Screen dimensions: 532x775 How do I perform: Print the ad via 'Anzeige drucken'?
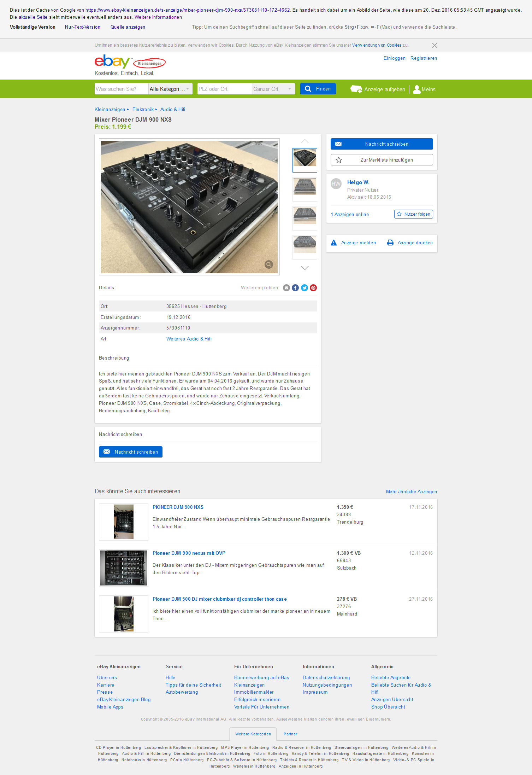[x=410, y=243]
